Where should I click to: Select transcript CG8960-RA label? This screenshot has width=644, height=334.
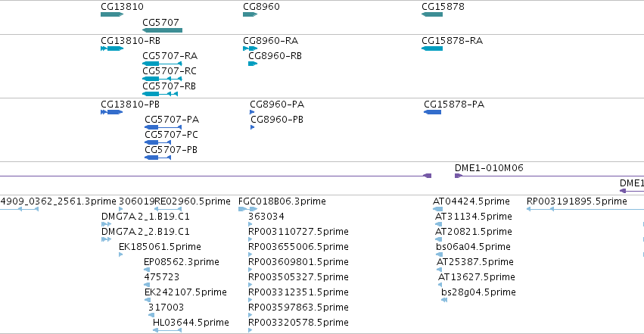pyautogui.click(x=271, y=41)
